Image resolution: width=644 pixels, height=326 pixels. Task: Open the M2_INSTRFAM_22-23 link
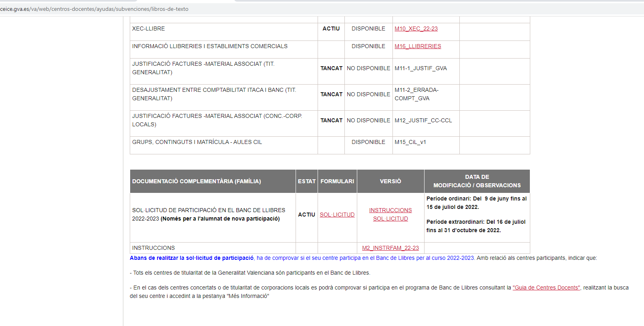390,248
